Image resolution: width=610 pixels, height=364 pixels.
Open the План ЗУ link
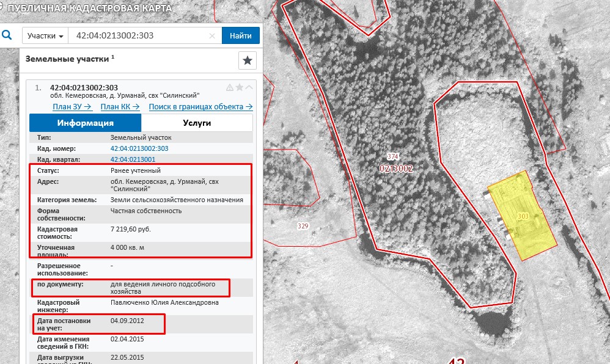[72, 106]
